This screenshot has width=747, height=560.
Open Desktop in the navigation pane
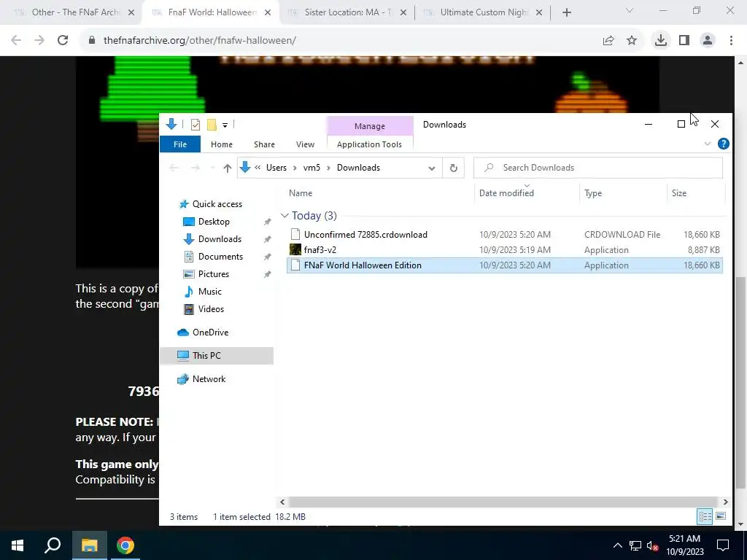tap(214, 222)
